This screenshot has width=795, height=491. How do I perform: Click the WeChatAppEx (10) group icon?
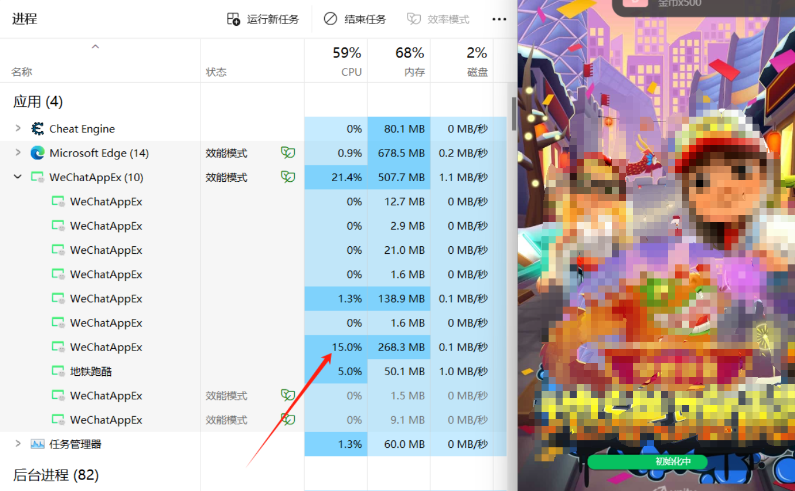[38, 178]
